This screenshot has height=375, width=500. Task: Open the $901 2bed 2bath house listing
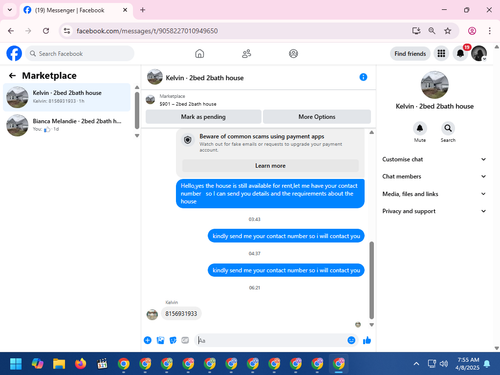[x=188, y=104]
